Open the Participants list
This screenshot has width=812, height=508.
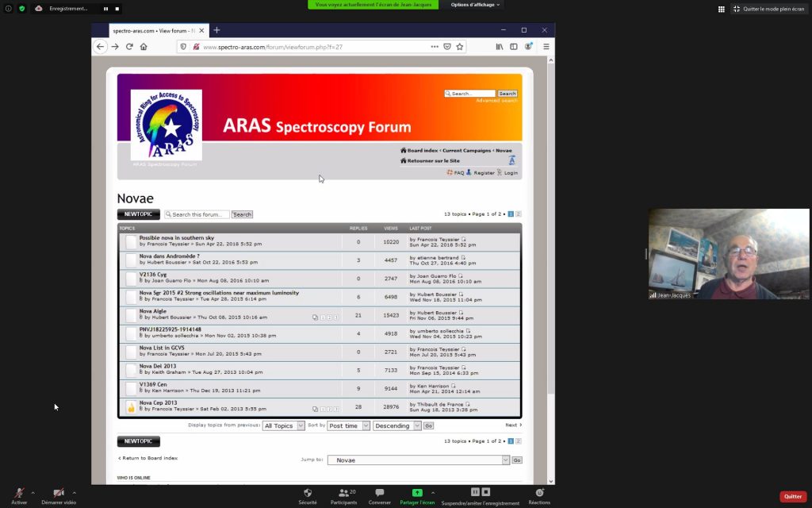click(x=344, y=496)
